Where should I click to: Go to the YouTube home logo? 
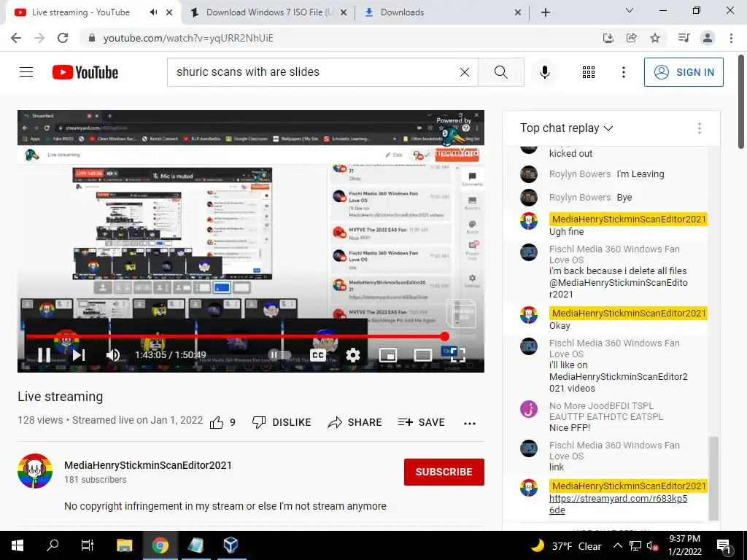[85, 72]
